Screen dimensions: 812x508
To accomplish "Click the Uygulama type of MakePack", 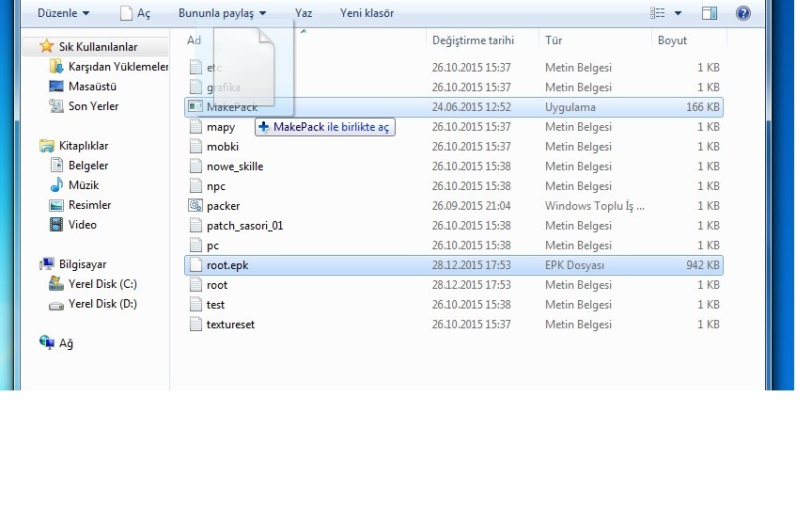I will click(570, 107).
